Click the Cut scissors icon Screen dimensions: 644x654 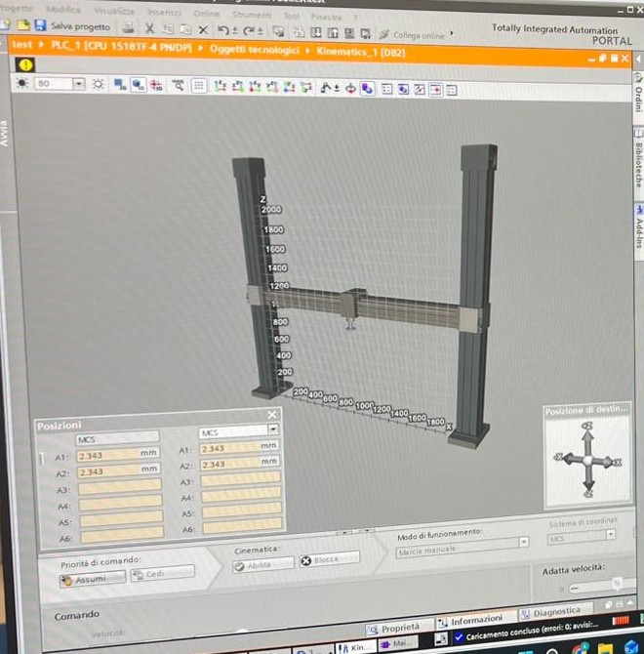click(x=149, y=28)
